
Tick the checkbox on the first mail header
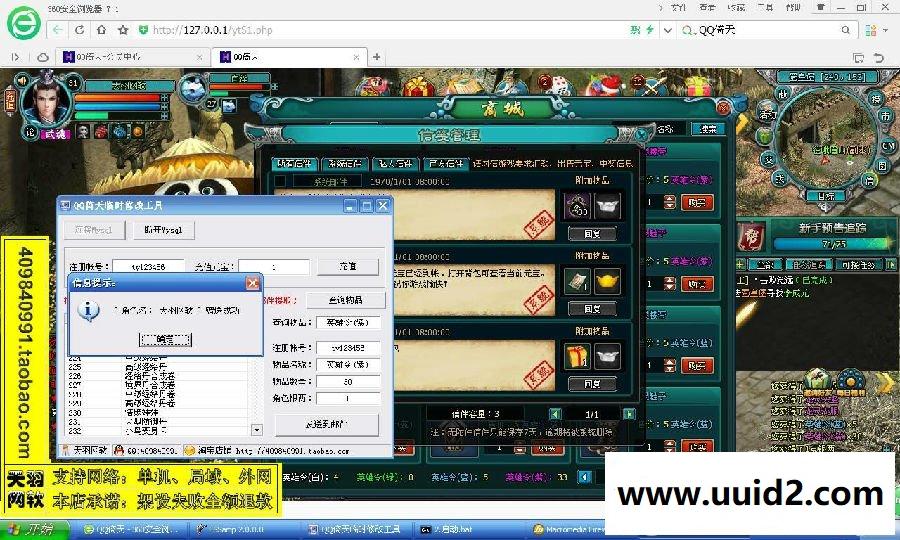pos(280,181)
